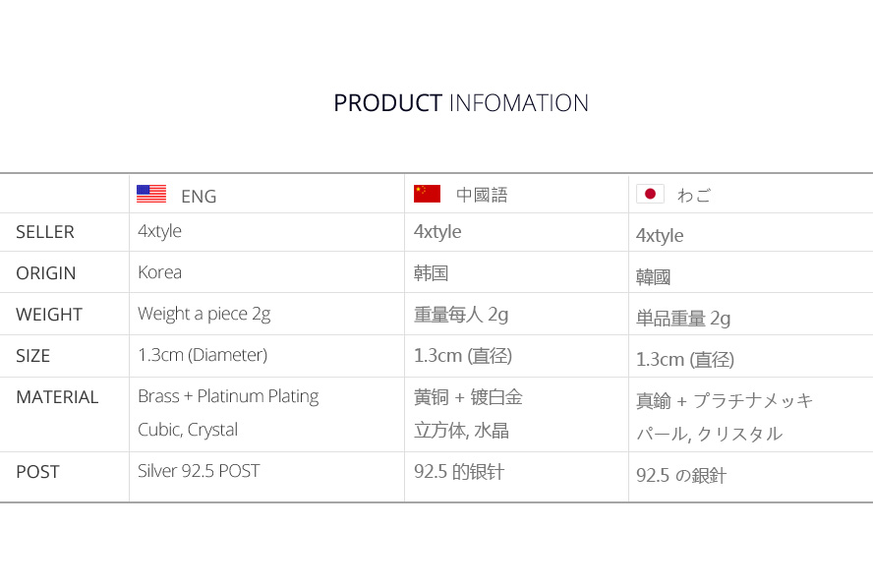The height and width of the screenshot is (588, 873).
Task: Click the PRODUCT INFOMATION heading
Action: (x=460, y=103)
